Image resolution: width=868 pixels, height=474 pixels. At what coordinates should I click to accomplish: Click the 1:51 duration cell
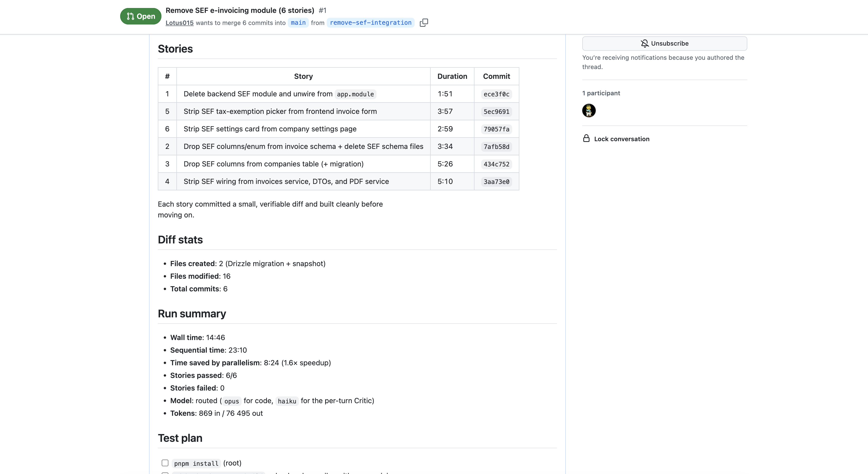pos(452,94)
